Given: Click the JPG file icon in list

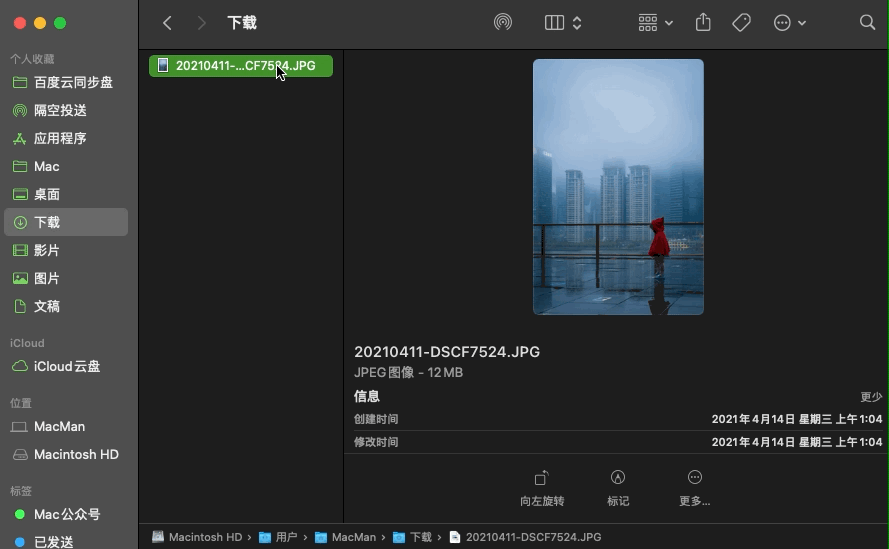Looking at the screenshot, I should 163,66.
